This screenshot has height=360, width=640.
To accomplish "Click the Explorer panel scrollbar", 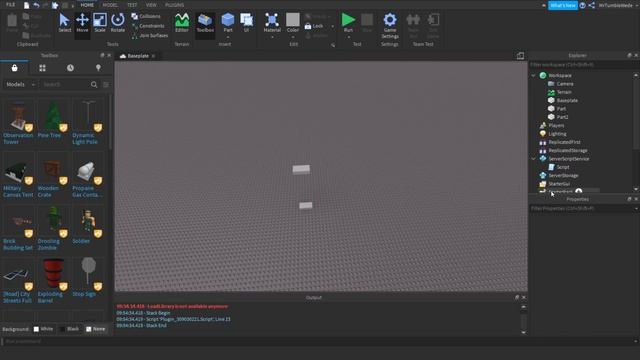I will coord(636,114).
